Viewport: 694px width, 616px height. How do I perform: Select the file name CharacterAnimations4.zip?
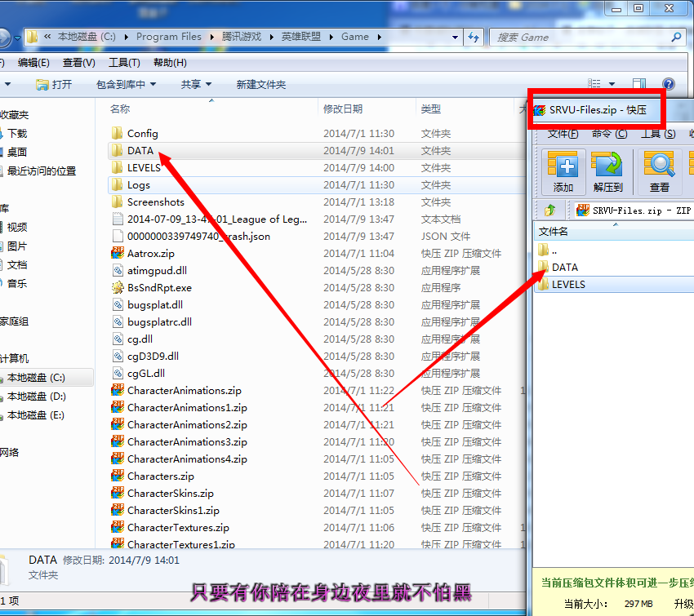pos(187,459)
